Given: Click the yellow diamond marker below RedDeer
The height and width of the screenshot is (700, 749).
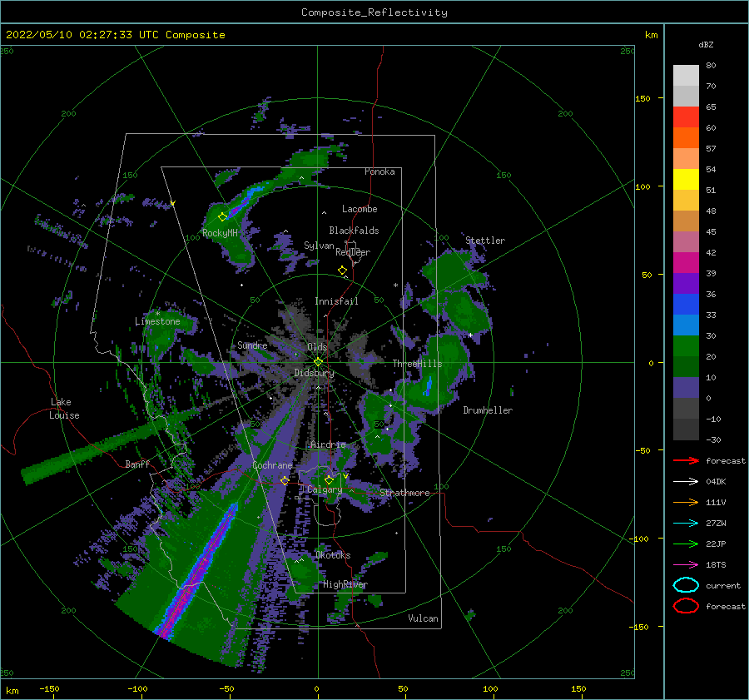Looking at the screenshot, I should [342, 271].
